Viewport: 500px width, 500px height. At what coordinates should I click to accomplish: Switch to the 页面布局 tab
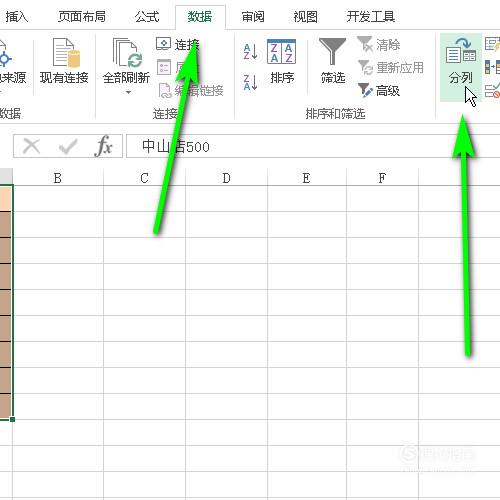click(x=82, y=16)
